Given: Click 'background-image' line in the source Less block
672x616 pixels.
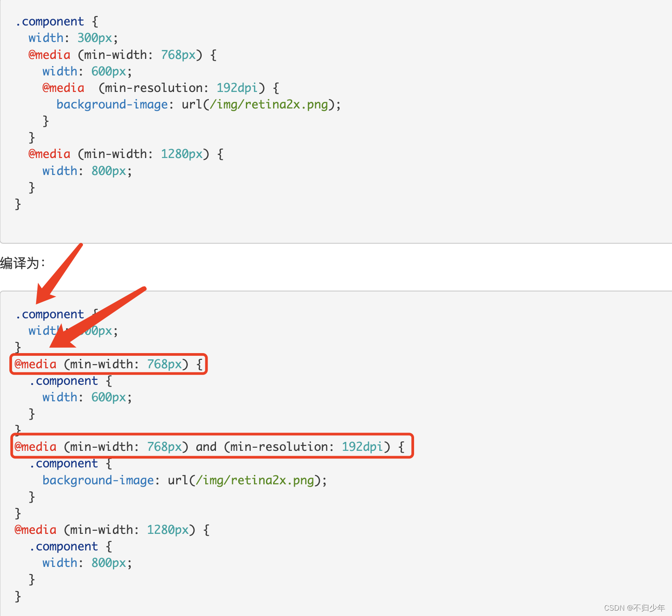Looking at the screenshot, I should [199, 104].
